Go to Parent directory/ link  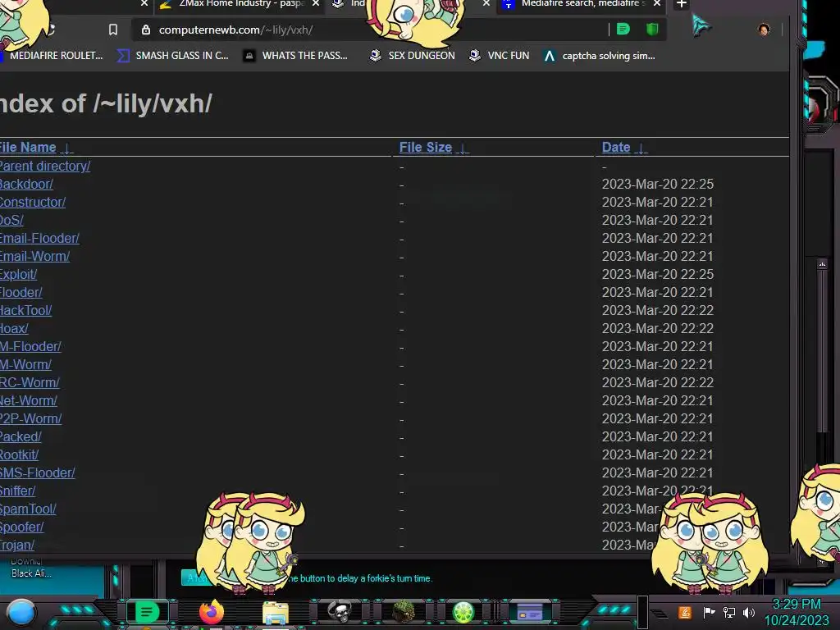[45, 166]
